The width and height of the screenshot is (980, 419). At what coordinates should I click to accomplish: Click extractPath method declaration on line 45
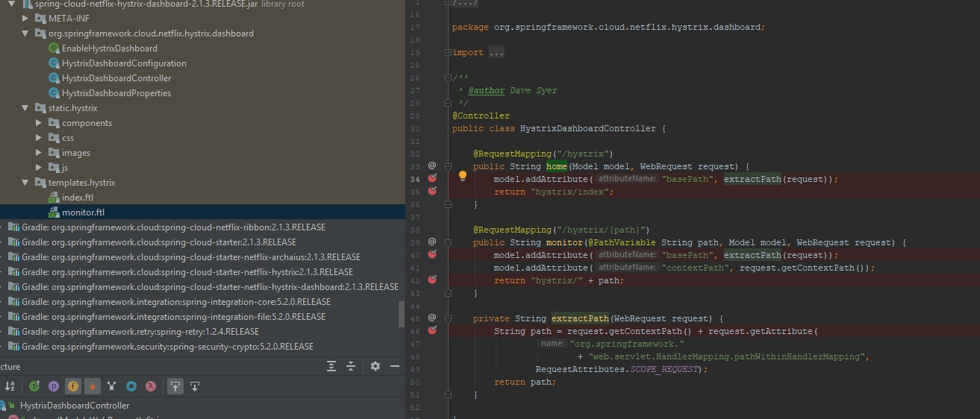pyautogui.click(x=580, y=318)
